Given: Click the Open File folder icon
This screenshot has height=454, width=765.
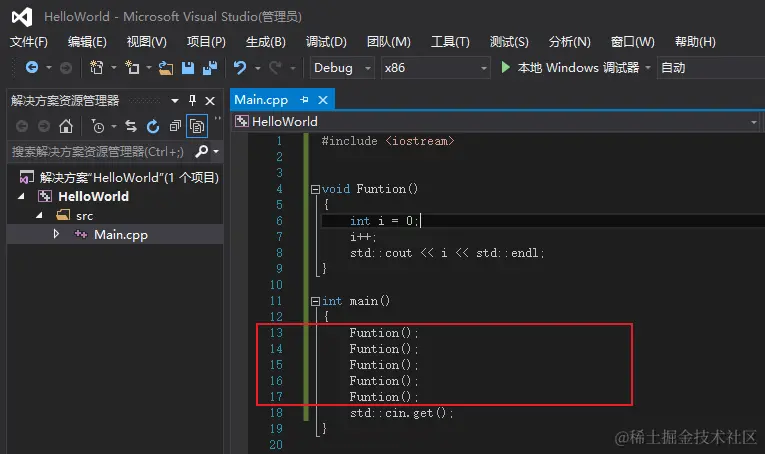Looking at the screenshot, I should 166,68.
